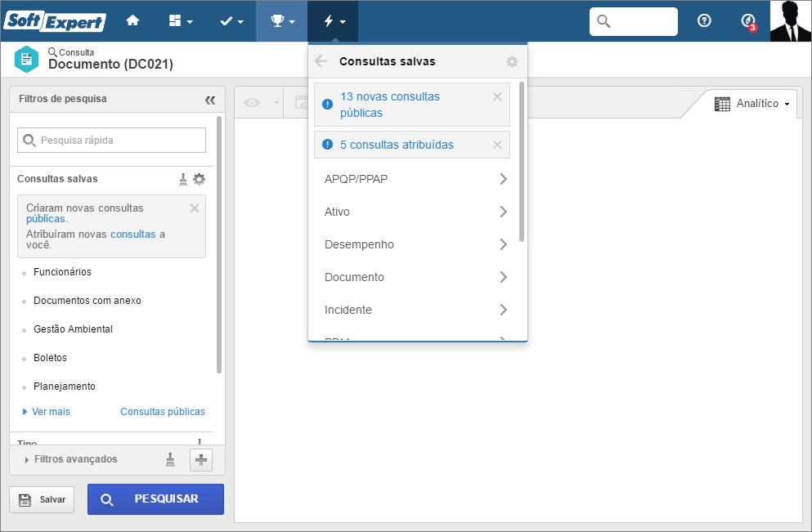The width and height of the screenshot is (812, 532).
Task: Select the Gestão Ambiental saved query
Action: point(73,329)
